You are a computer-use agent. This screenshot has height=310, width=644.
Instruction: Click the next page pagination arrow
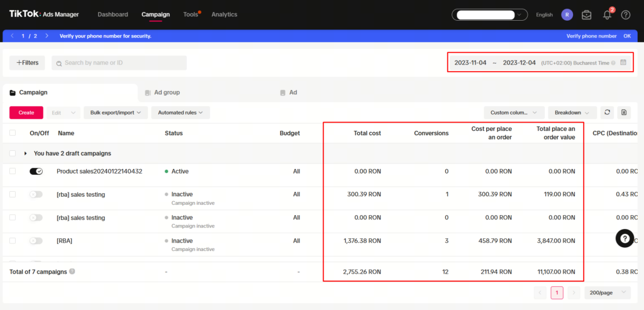(x=574, y=293)
